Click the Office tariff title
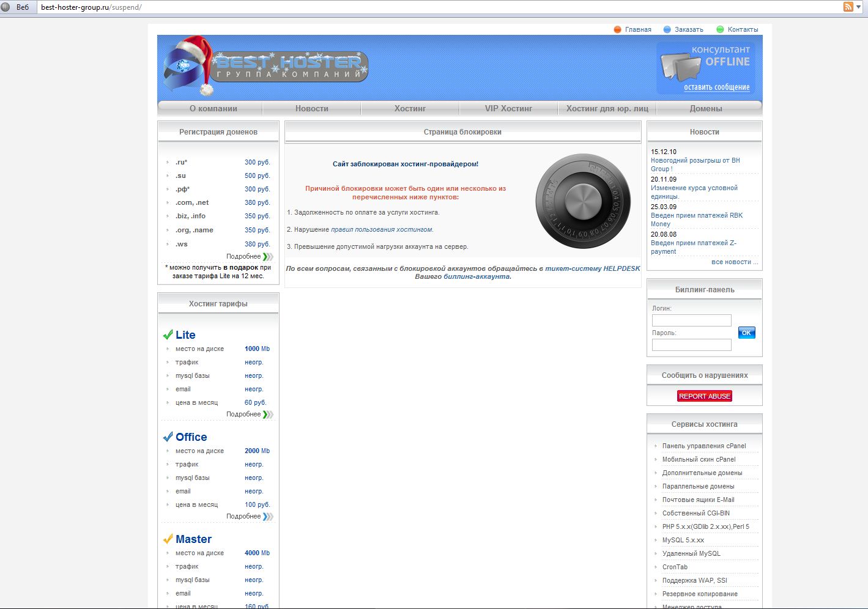868x609 pixels. point(191,437)
